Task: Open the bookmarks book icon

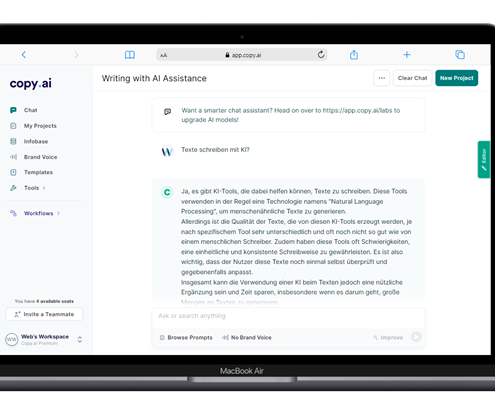Action: pyautogui.click(x=130, y=55)
